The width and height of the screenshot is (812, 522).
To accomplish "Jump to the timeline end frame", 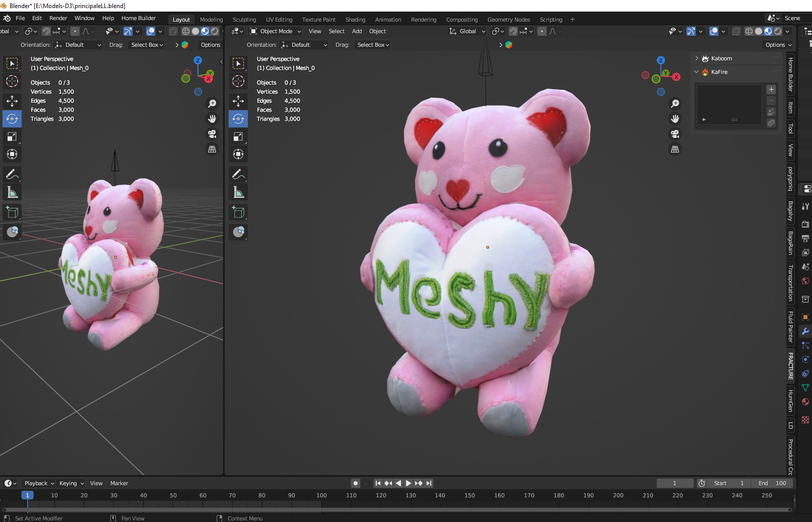I will tap(429, 483).
